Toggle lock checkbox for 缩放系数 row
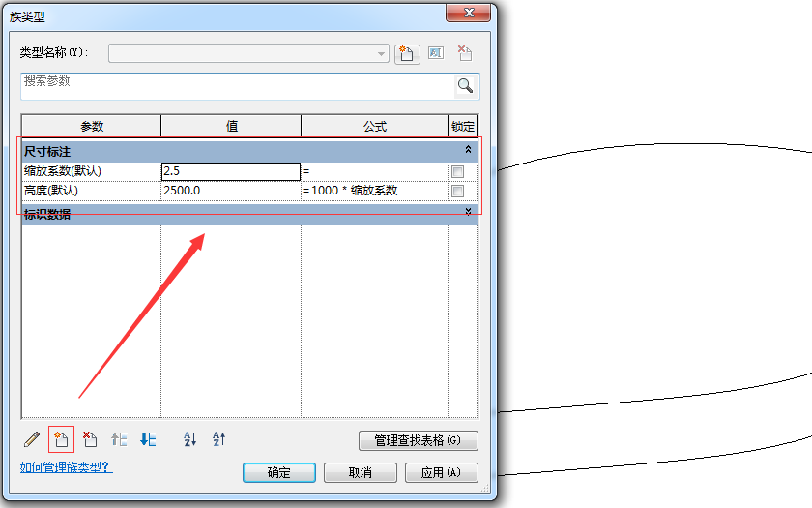This screenshot has width=812, height=508. pyautogui.click(x=458, y=171)
